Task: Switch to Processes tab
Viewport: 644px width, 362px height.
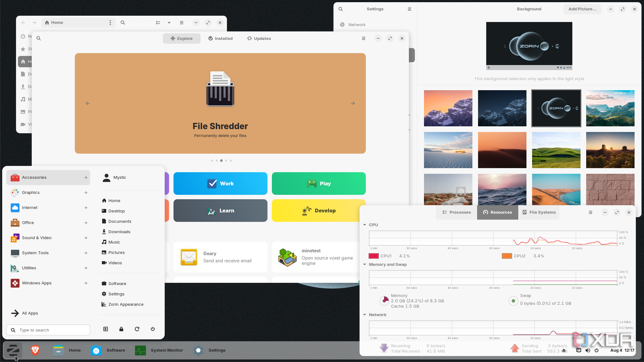Action: click(457, 212)
